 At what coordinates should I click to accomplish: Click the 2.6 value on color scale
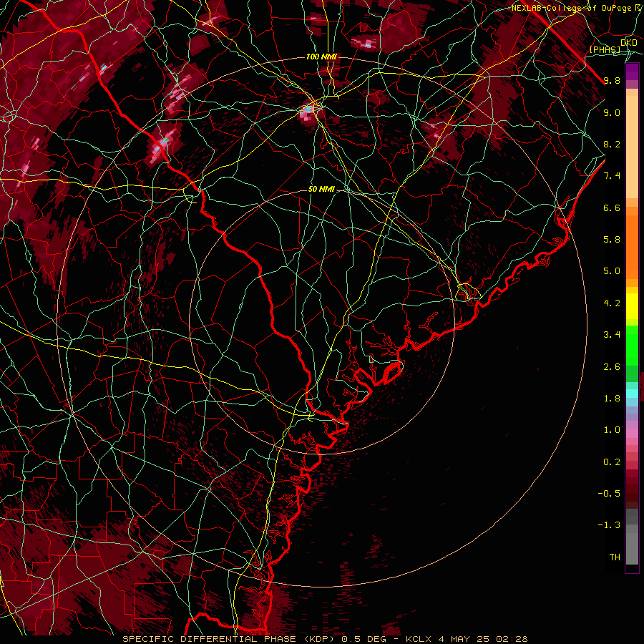coord(612,367)
